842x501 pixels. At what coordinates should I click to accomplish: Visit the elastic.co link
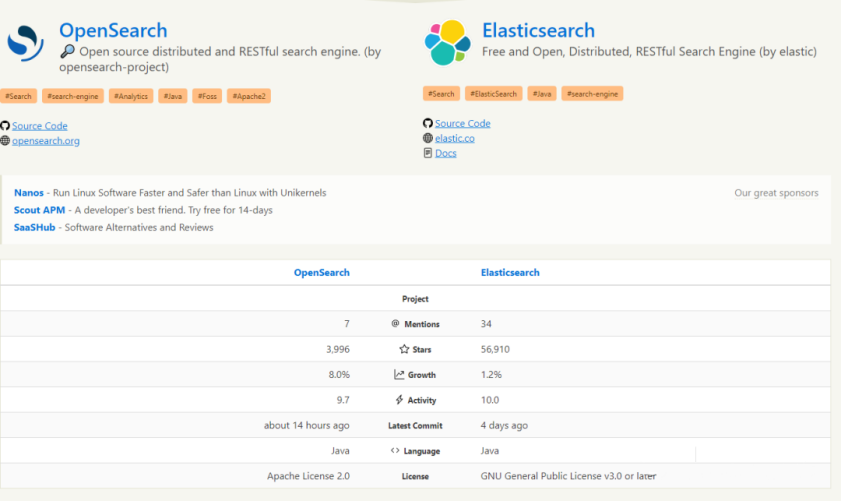click(x=455, y=138)
